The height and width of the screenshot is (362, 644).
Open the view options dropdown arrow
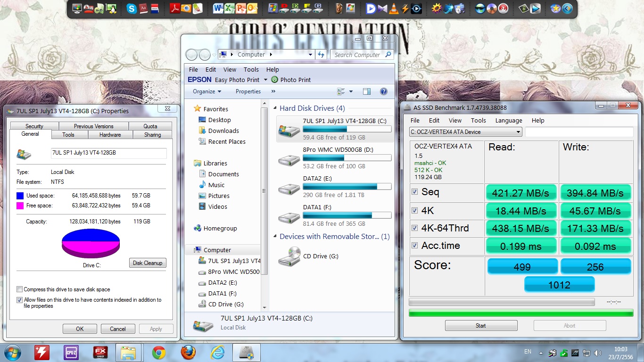350,91
